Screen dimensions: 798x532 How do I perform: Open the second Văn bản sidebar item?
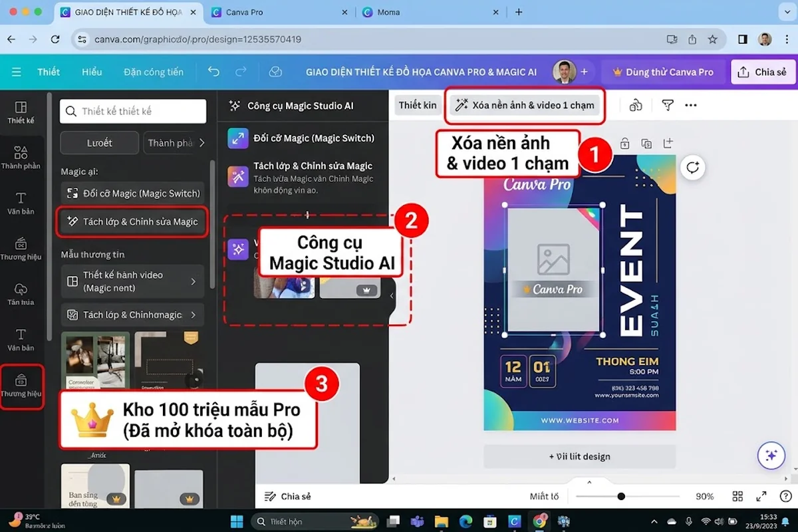[21, 339]
